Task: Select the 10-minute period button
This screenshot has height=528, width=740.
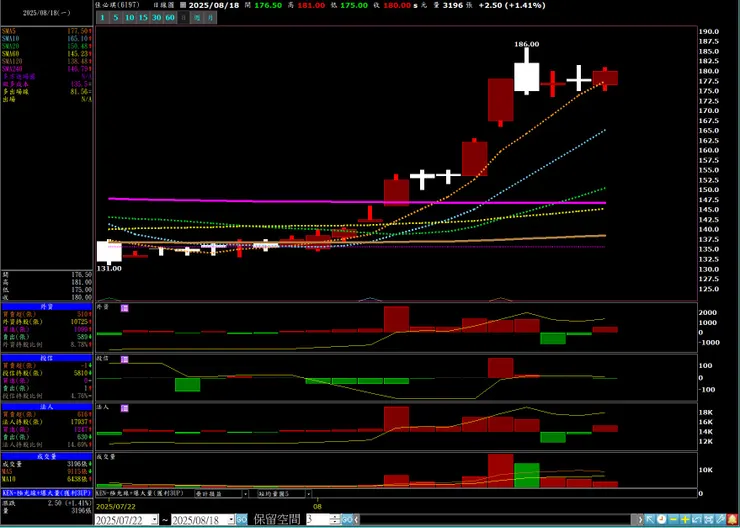Action: (129, 18)
